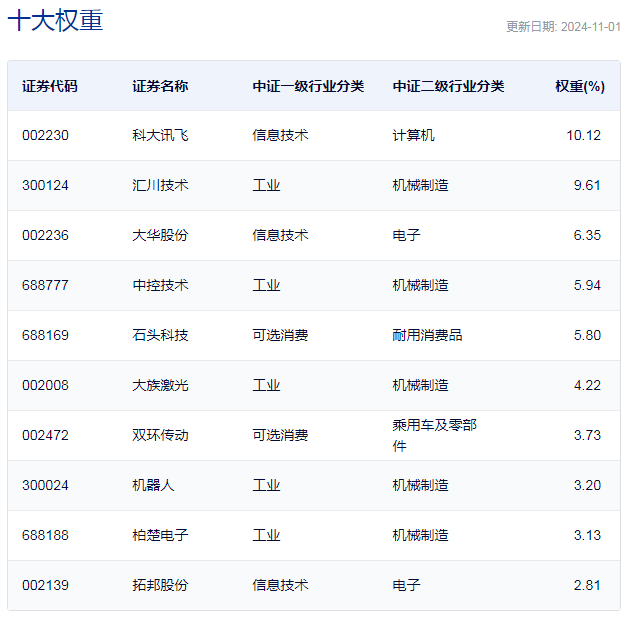The height and width of the screenshot is (618, 627).
Task: Click 机械制造 in the 中控技术 row
Action: coord(420,285)
